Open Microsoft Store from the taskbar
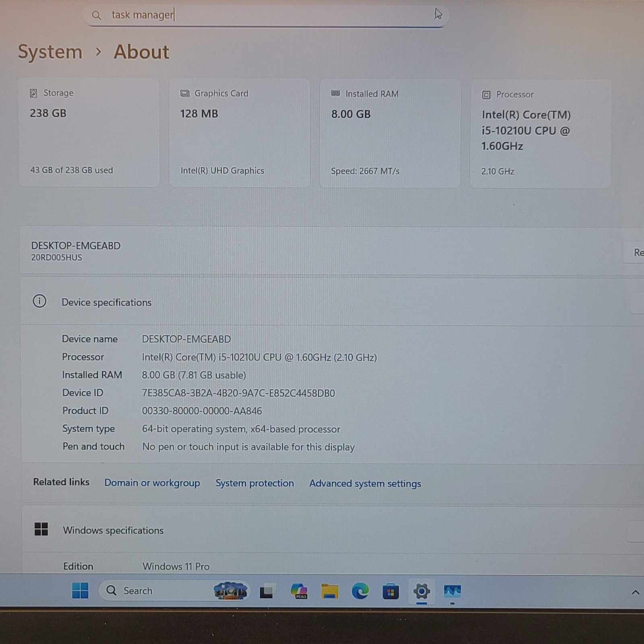644x644 pixels. point(390,592)
